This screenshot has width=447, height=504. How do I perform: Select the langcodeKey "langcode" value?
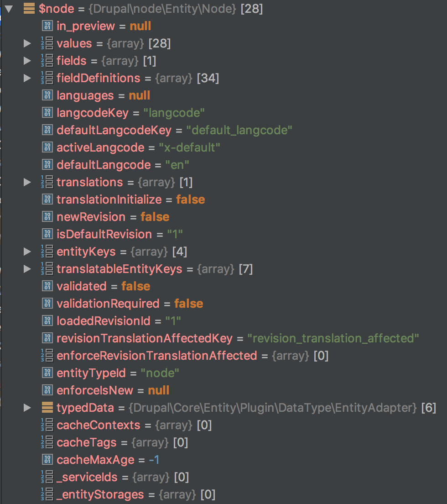coord(174,113)
